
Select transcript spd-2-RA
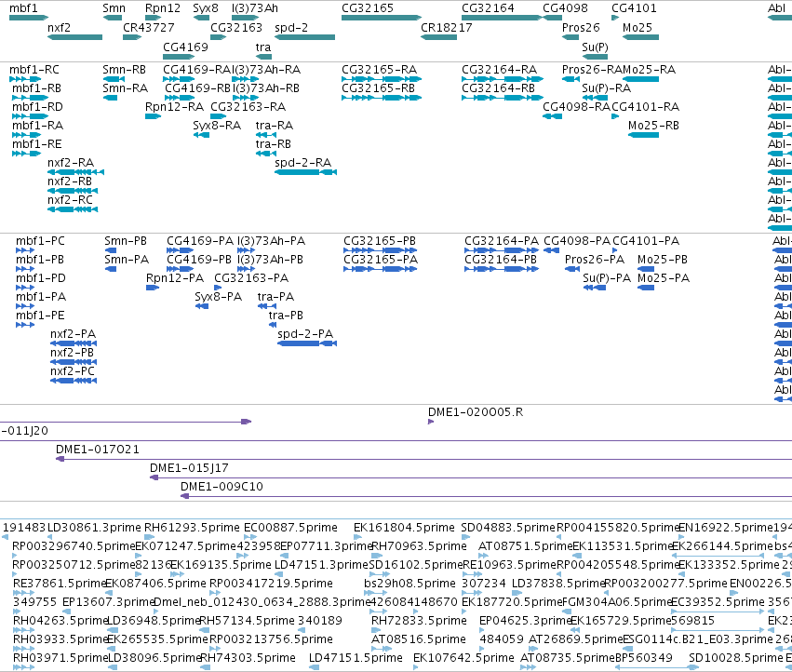coord(305,172)
